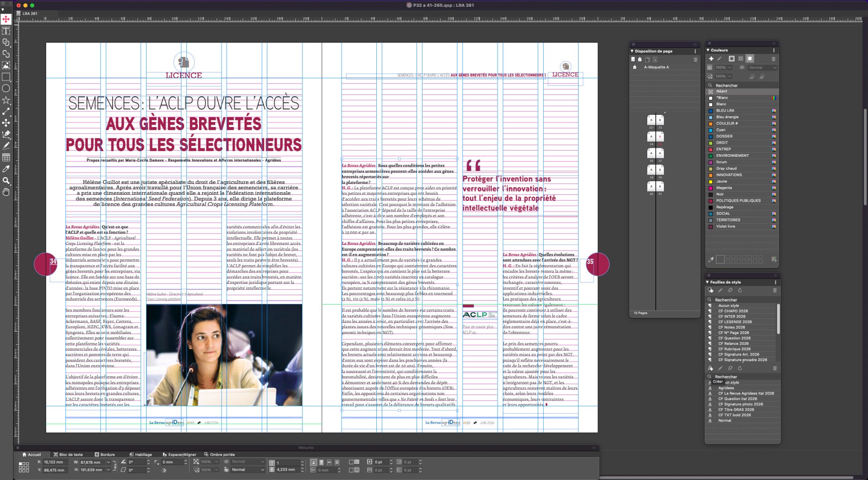The width and height of the screenshot is (868, 480).
Task: Click the edit pencil in the Couleurs panel
Action: 719,59
